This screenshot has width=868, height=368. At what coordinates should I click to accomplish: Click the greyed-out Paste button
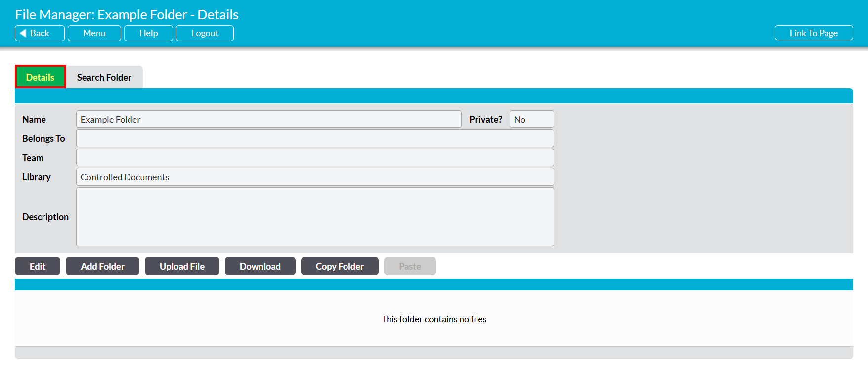pyautogui.click(x=410, y=266)
